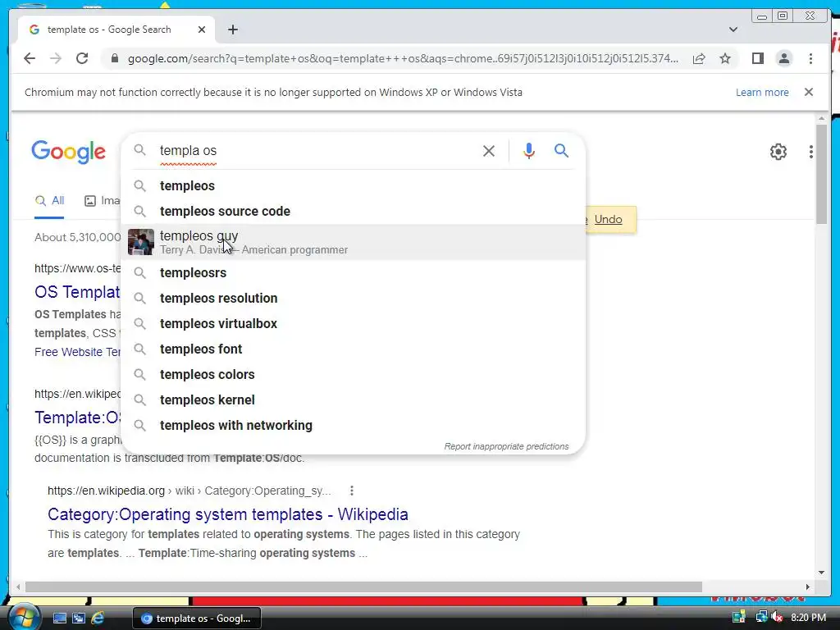840x630 pixels.
Task: Click the site lock icon in address bar
Action: [x=114, y=58]
